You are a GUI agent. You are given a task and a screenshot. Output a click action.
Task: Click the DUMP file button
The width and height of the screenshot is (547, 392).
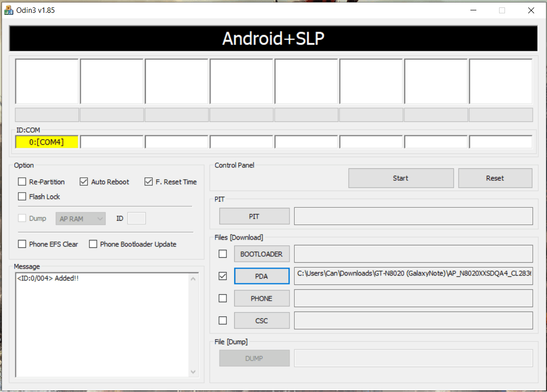254,358
